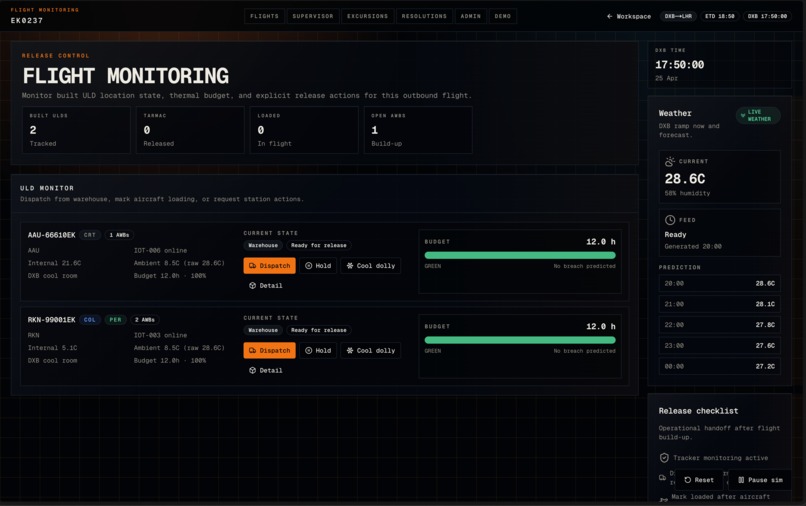Click the DXB→LHR route chip
This screenshot has width=806, height=506.
(x=678, y=16)
